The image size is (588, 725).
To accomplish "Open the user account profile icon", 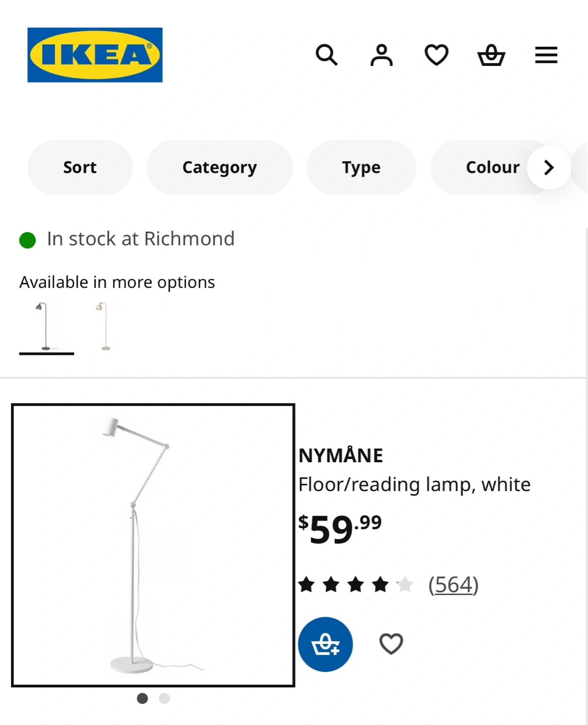I will coord(381,55).
